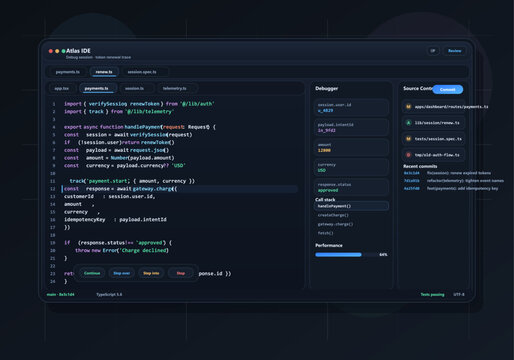The width and height of the screenshot is (514, 360).
Task: Open the commit 'add idempotency key'
Action: [451, 188]
